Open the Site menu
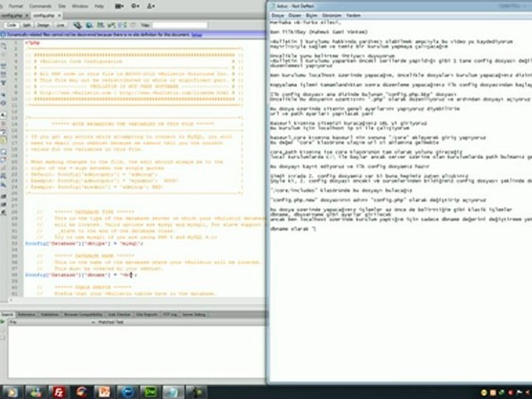The image size is (532, 399). [62, 6]
